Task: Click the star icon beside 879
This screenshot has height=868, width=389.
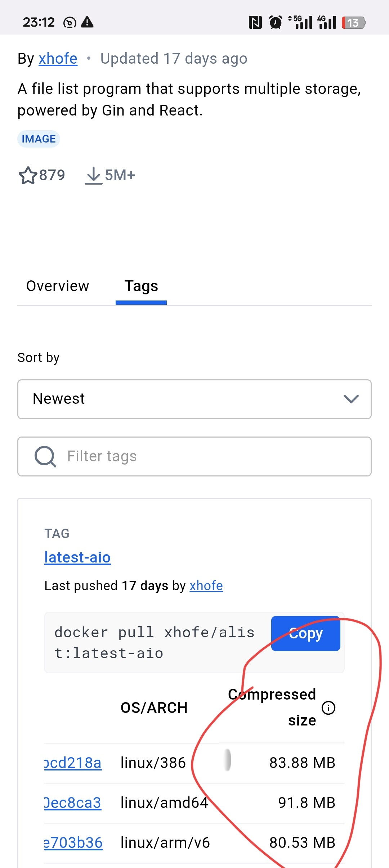Action: pyautogui.click(x=28, y=176)
